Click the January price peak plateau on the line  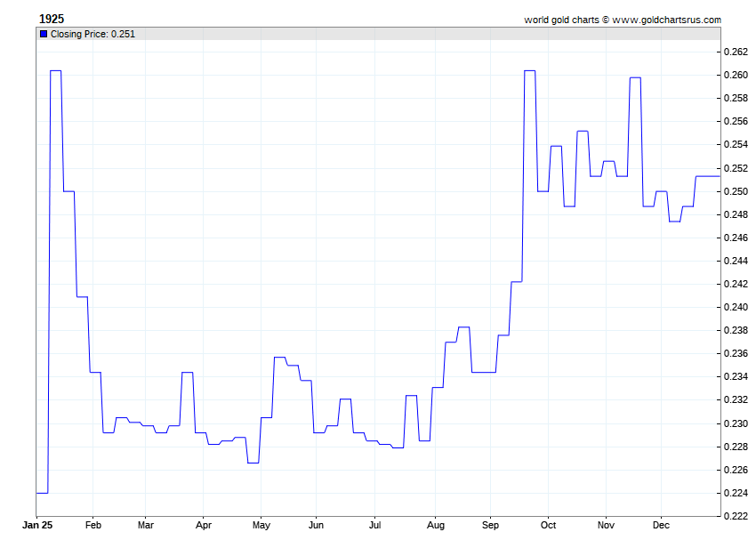point(55,70)
